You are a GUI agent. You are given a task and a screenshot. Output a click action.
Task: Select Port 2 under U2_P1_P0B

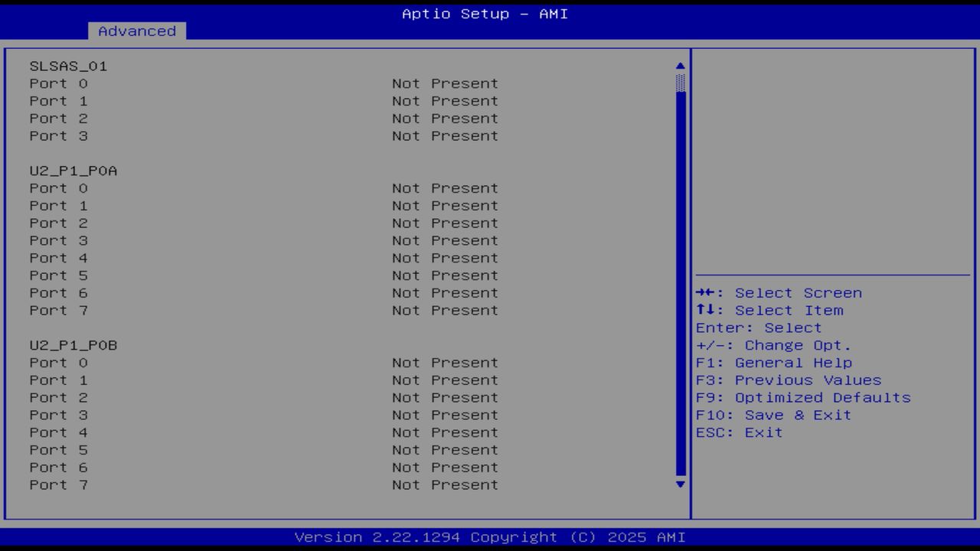pos(57,397)
